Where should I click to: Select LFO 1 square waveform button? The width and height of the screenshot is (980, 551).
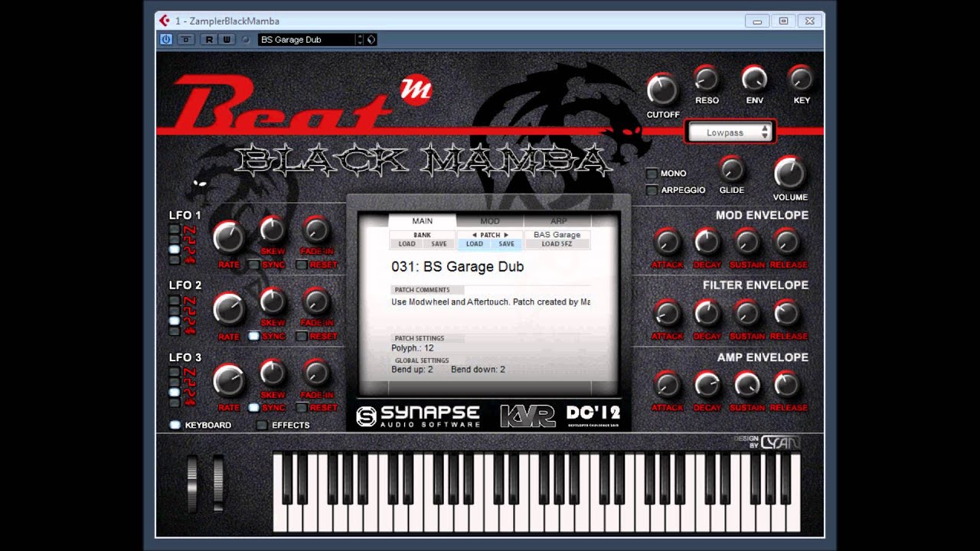pyautogui.click(x=175, y=239)
